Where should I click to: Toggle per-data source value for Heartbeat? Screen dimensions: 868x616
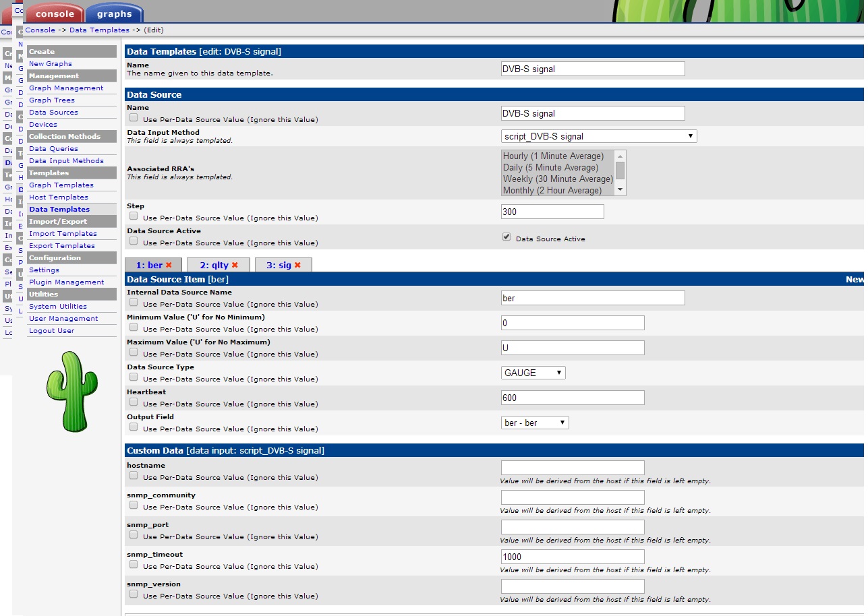coord(134,402)
